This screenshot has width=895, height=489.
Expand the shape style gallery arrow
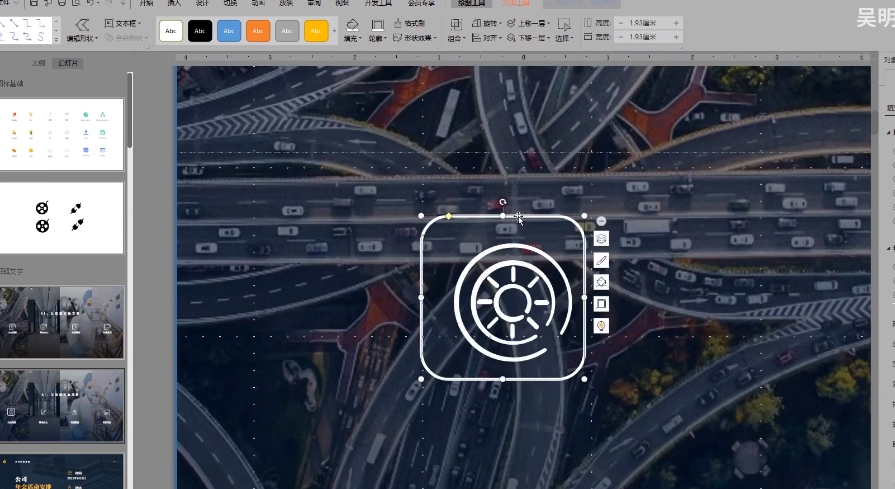(x=334, y=32)
